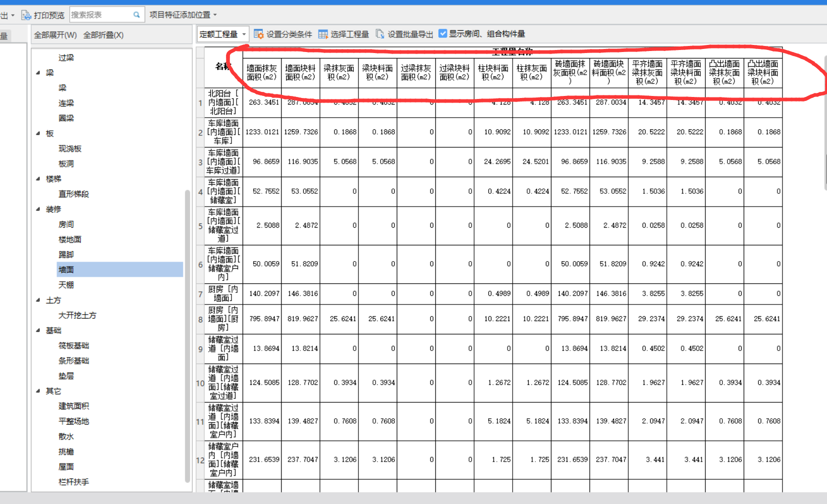
Task: Toggle 显示房间、组合构件量 checkbox
Action: coord(443,33)
